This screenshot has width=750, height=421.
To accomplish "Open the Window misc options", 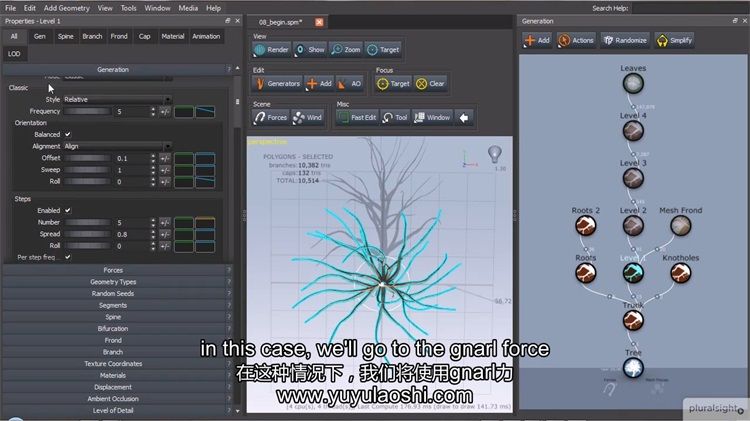I will (432, 118).
